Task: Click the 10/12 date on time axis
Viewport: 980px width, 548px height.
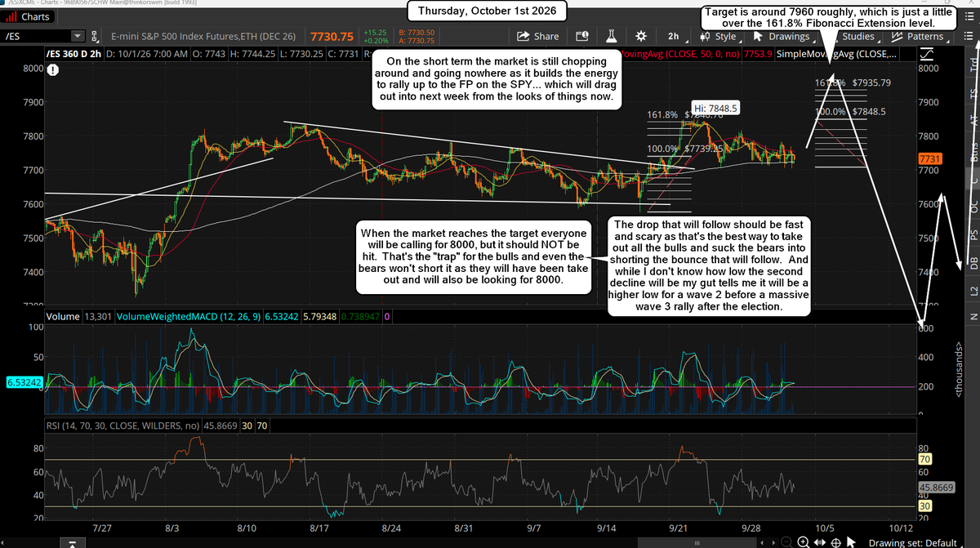Action: (x=899, y=529)
